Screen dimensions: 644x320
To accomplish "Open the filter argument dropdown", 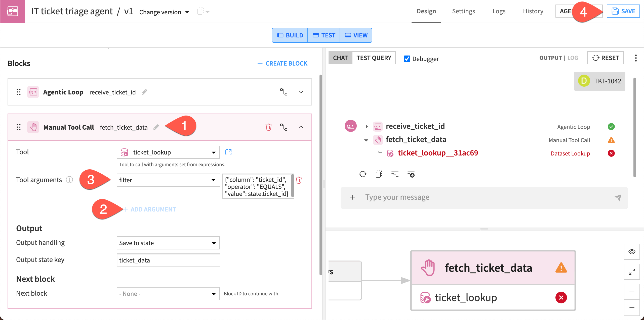I will (168, 180).
